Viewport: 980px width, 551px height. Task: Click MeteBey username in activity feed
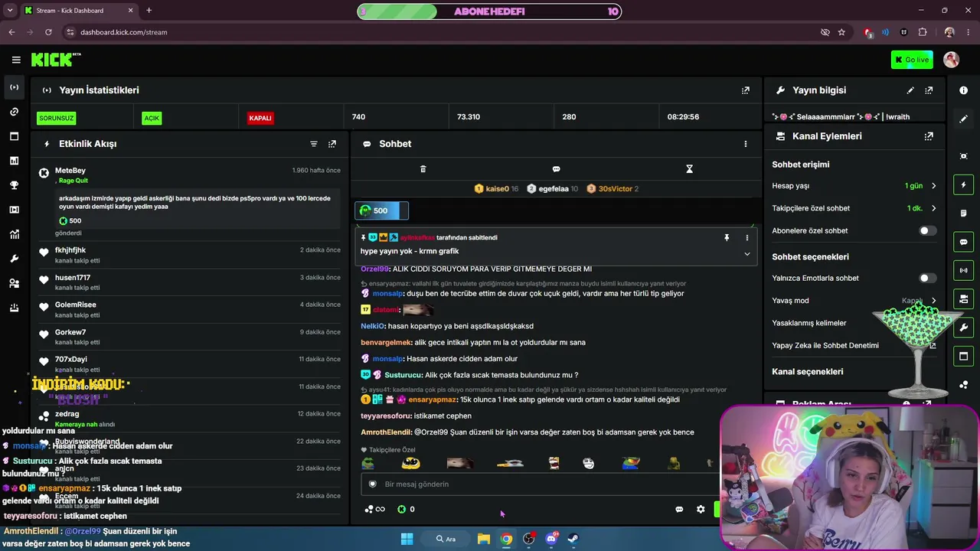[70, 171]
